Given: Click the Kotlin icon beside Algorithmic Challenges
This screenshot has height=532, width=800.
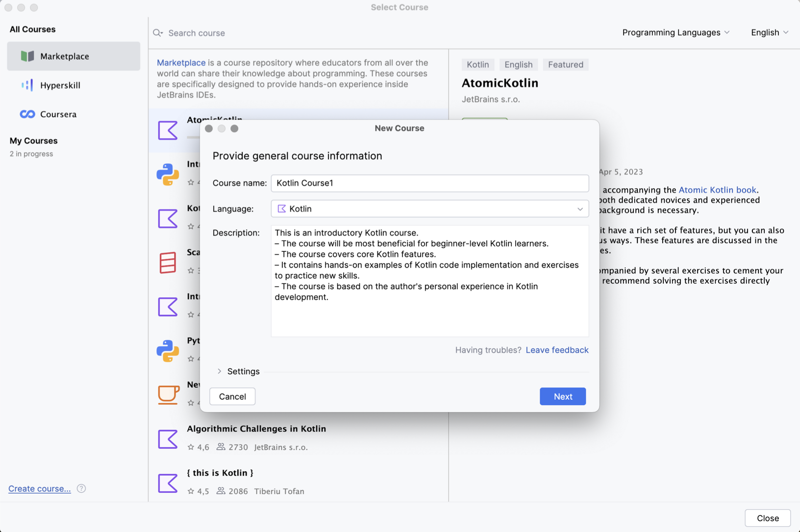Looking at the screenshot, I should click(x=168, y=439).
